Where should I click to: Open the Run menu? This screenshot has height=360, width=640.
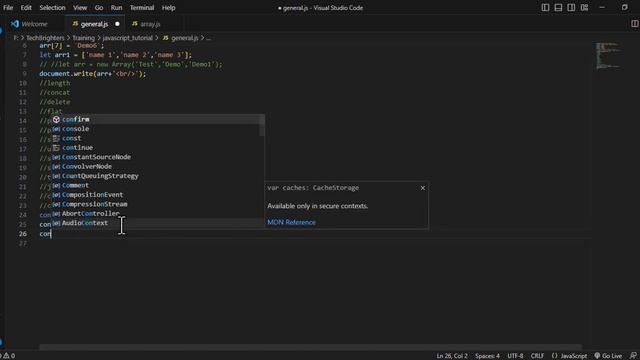tap(116, 8)
